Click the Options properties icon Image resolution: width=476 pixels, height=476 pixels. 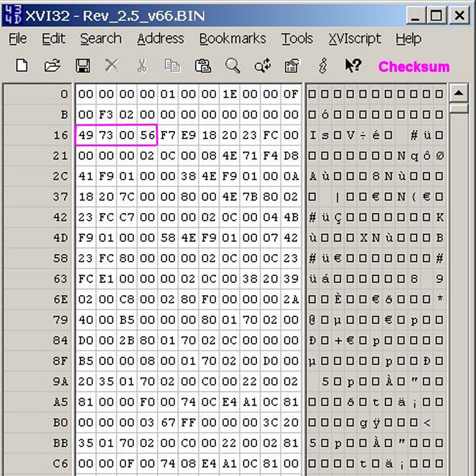click(292, 65)
